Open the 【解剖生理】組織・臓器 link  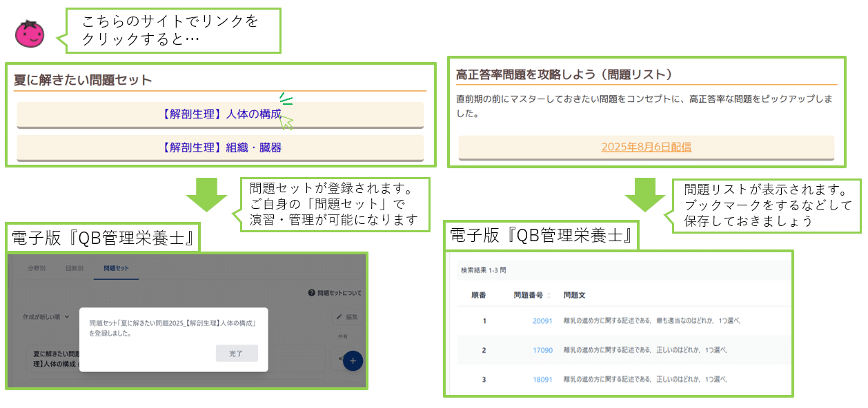[x=220, y=147]
